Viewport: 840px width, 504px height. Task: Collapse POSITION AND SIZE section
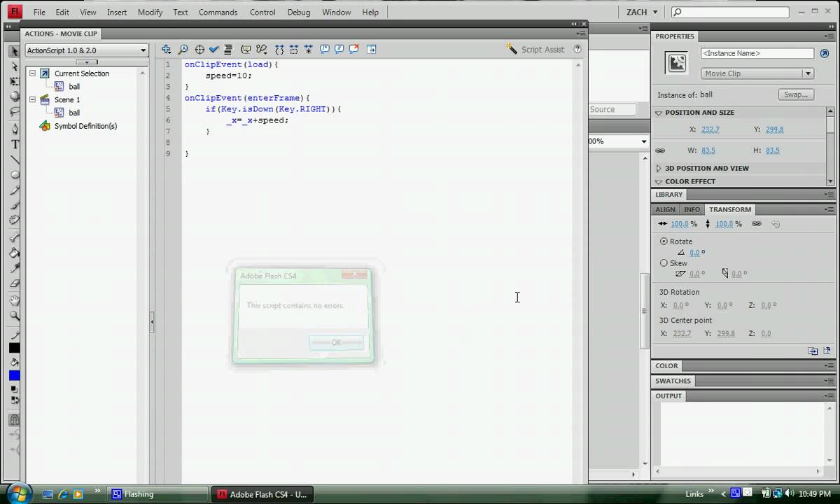click(659, 113)
